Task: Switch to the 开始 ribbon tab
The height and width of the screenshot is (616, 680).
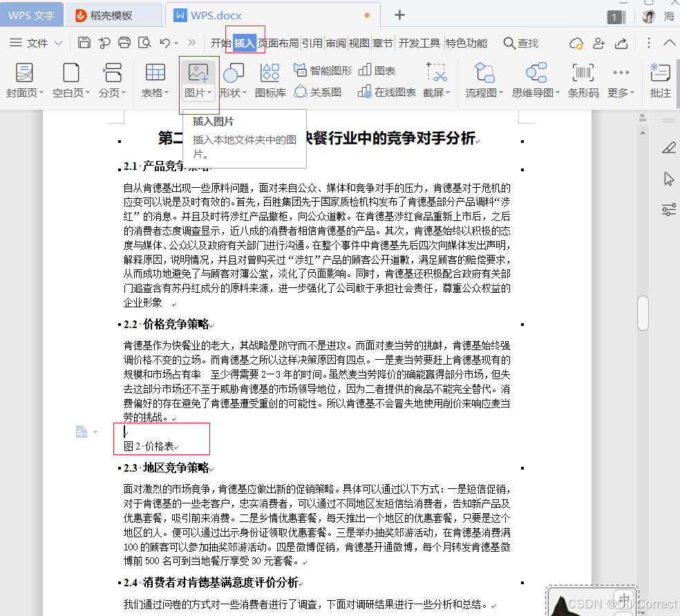Action: (220, 43)
